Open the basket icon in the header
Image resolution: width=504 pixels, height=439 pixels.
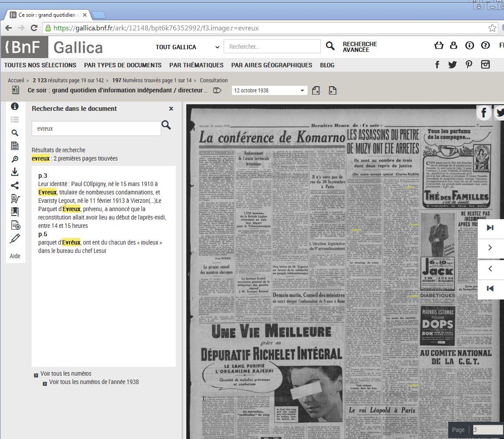[439, 45]
